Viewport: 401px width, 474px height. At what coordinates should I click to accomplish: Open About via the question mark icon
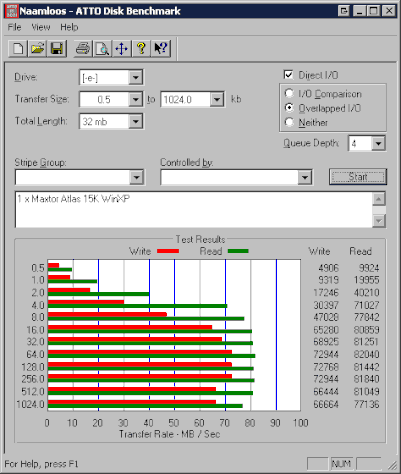[141, 49]
